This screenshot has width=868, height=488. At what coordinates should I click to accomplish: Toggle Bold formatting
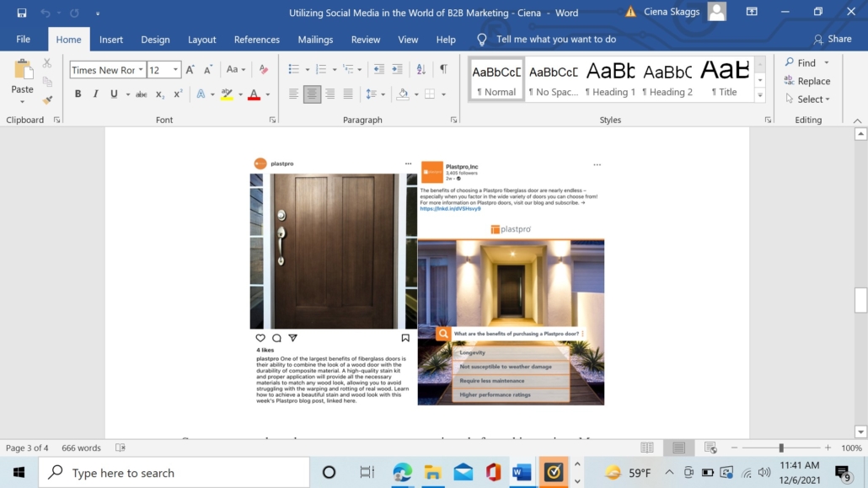(x=78, y=94)
